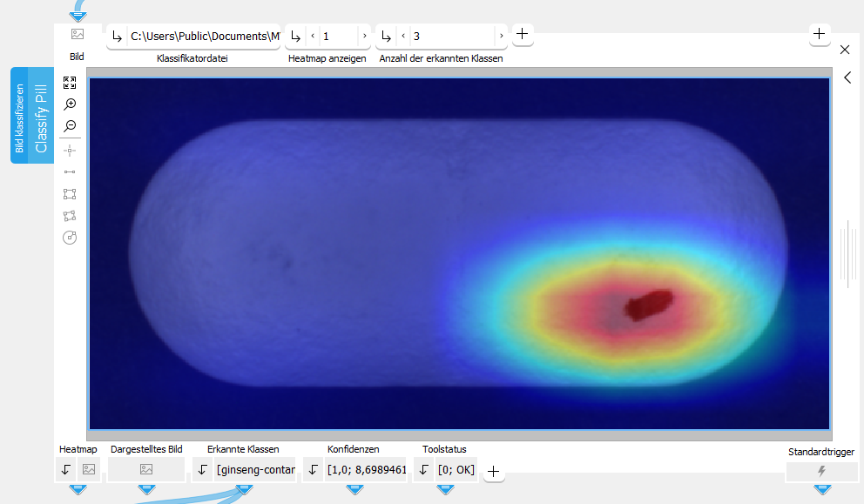Click the Bild image input icon
Screen dimensions: 864x504
pos(78,35)
